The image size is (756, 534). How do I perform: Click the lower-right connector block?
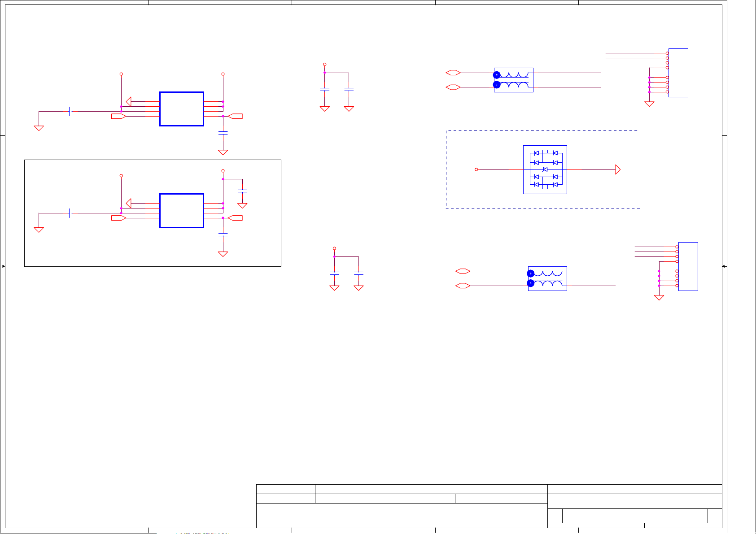[x=688, y=266]
